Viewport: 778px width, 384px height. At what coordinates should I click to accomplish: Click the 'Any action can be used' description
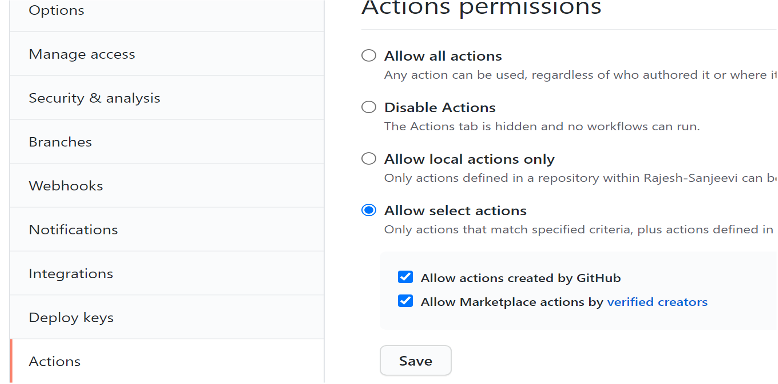pyautogui.click(x=581, y=75)
